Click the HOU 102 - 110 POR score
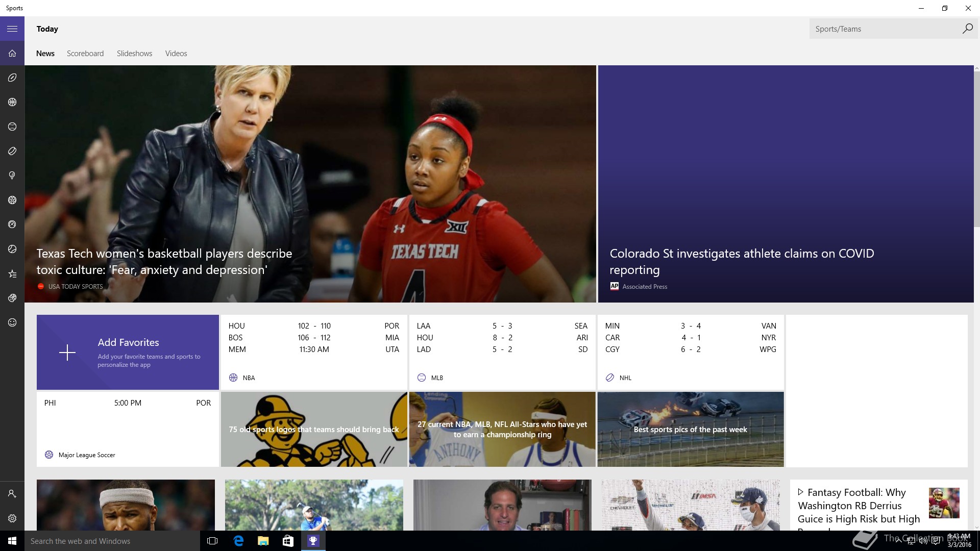 (314, 325)
